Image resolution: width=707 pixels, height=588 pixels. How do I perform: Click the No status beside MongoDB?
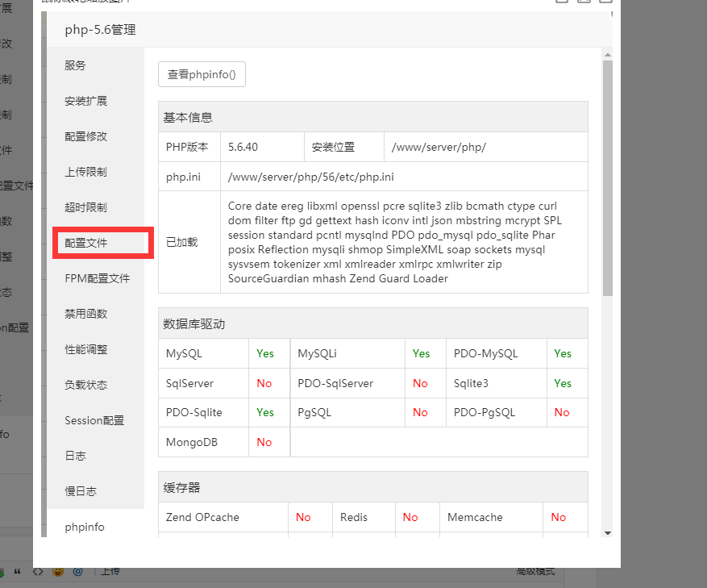pos(264,442)
